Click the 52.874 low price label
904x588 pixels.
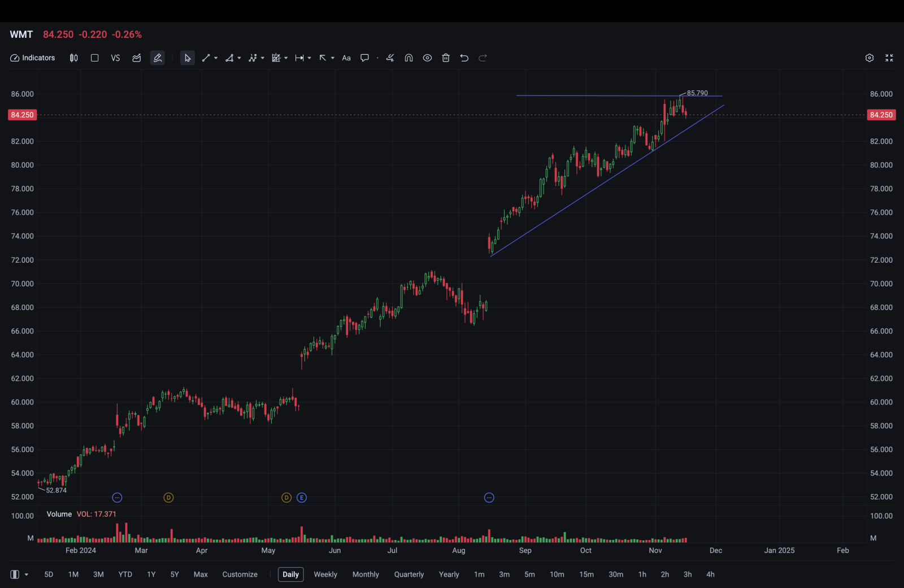pyautogui.click(x=56, y=490)
